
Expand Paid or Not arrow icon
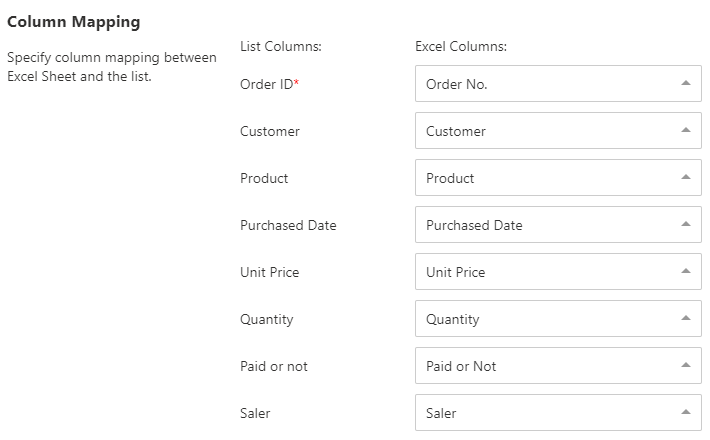[x=686, y=365]
